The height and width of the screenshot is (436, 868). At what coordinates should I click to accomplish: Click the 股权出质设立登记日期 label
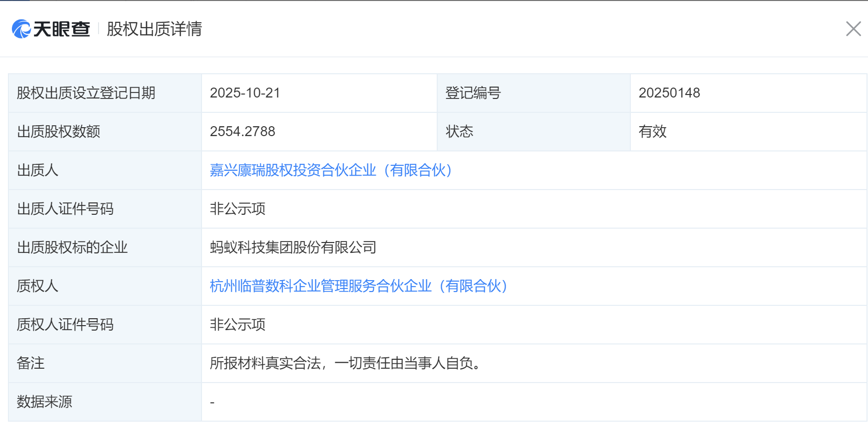tap(86, 93)
